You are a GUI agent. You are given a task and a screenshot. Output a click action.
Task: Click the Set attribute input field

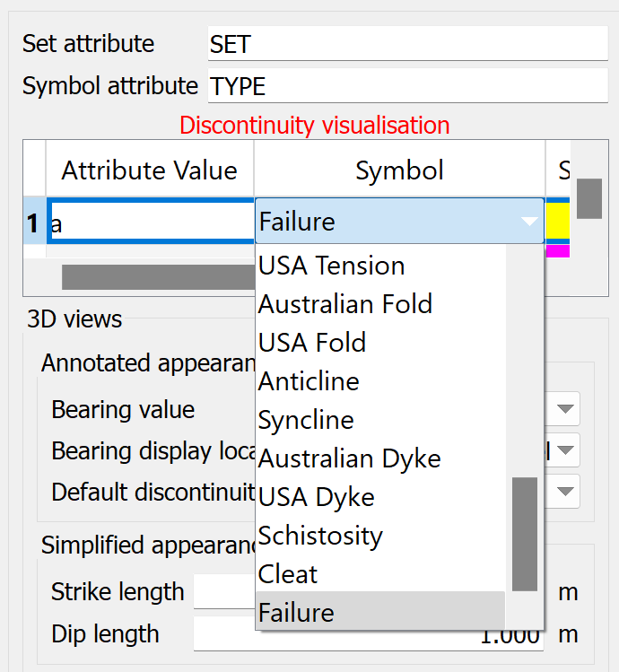tap(406, 43)
